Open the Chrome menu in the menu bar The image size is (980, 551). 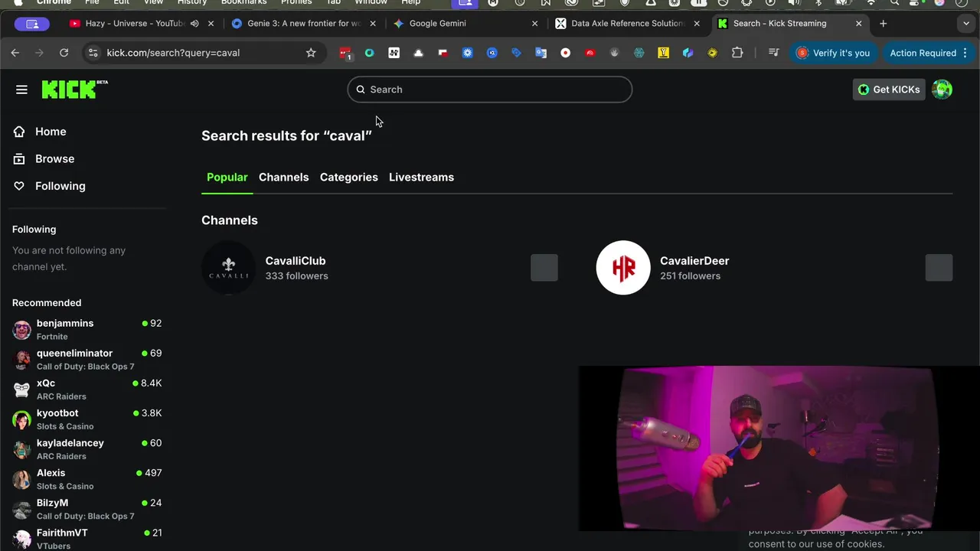pyautogui.click(x=54, y=2)
